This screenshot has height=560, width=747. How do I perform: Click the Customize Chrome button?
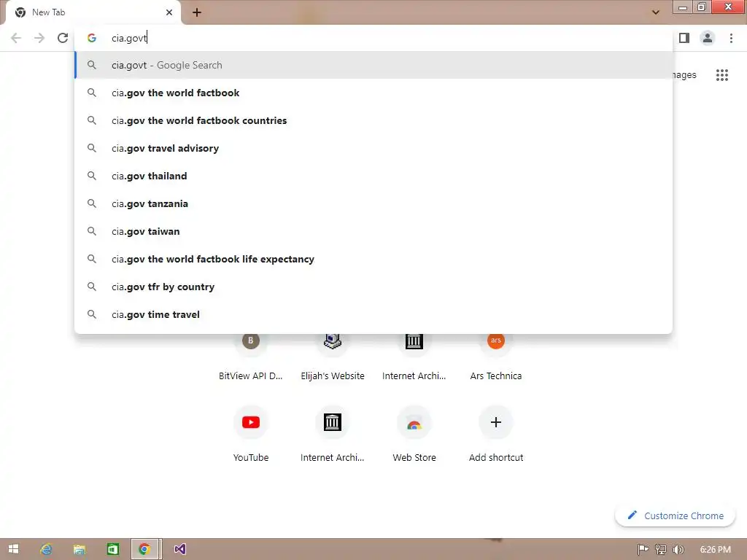click(675, 516)
